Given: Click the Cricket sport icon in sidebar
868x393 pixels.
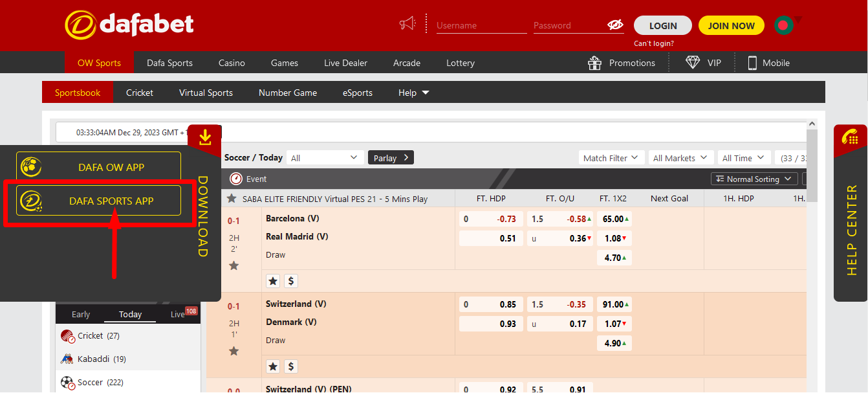Looking at the screenshot, I should (x=67, y=335).
